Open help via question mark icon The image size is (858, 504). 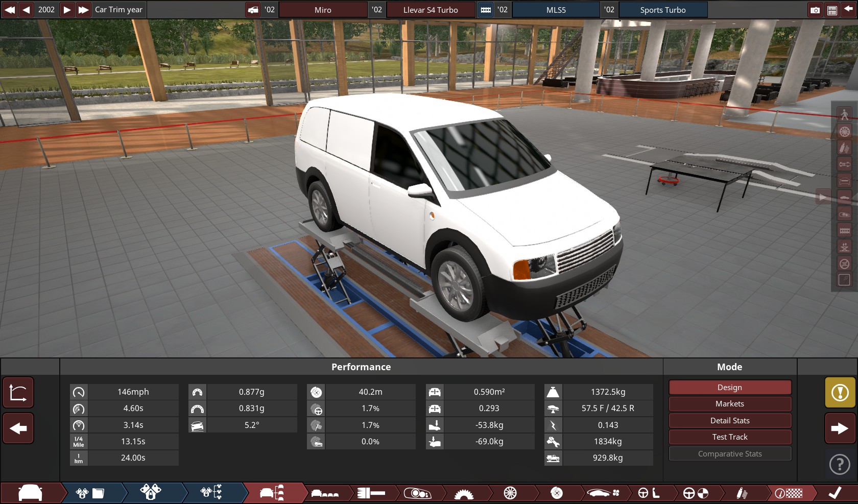[840, 464]
